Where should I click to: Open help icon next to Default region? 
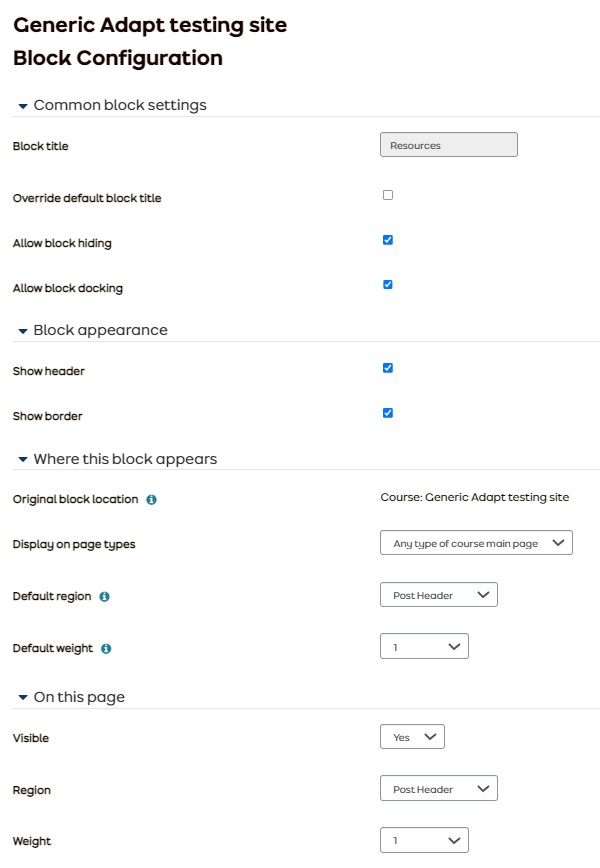click(x=105, y=597)
